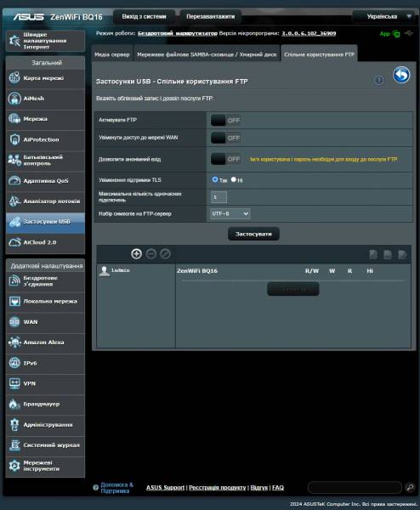Image resolution: width=420 pixels, height=510 pixels.
Task: Add a new FTP account (plus icon)
Action: (136, 254)
